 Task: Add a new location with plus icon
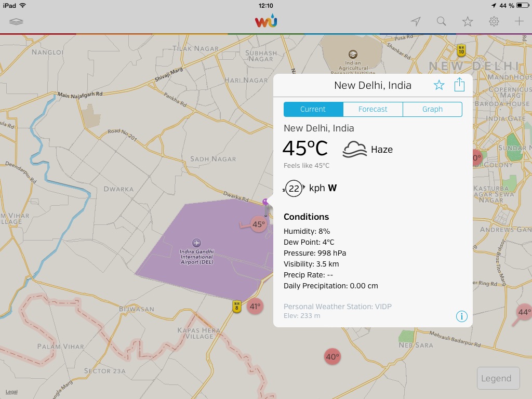coord(518,21)
